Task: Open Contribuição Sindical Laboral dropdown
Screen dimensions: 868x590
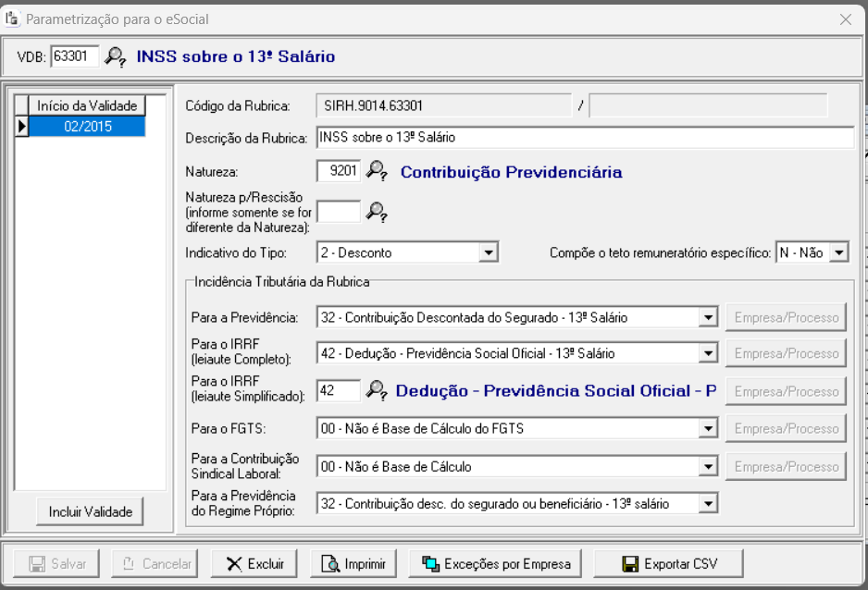Action: [708, 467]
